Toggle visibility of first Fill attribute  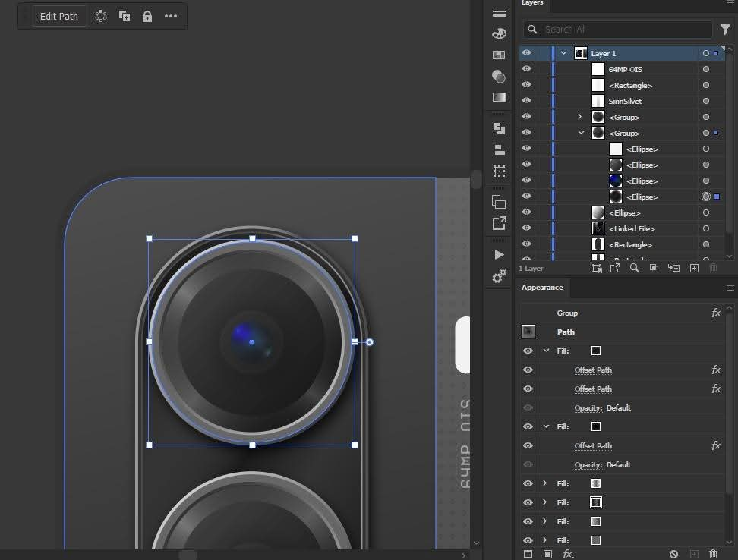click(x=528, y=351)
